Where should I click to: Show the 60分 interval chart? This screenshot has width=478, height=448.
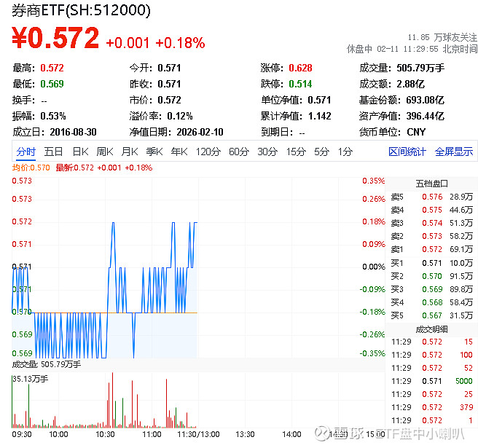coord(239,152)
